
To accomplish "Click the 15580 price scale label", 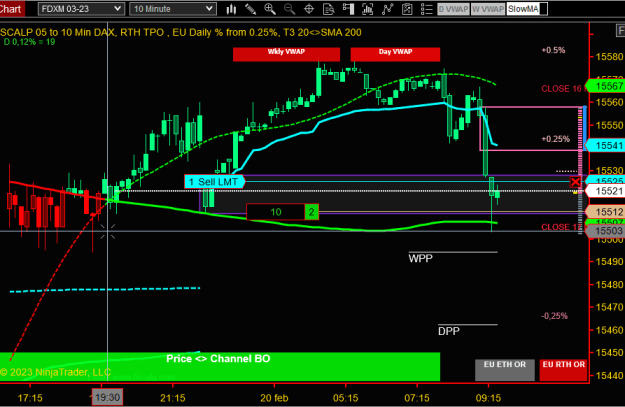I will pos(609,57).
